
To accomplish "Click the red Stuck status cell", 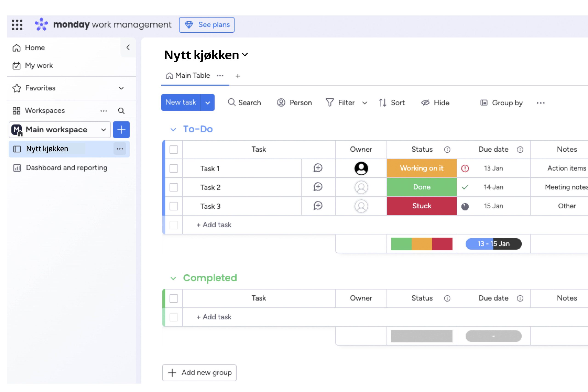I will coord(421,206).
